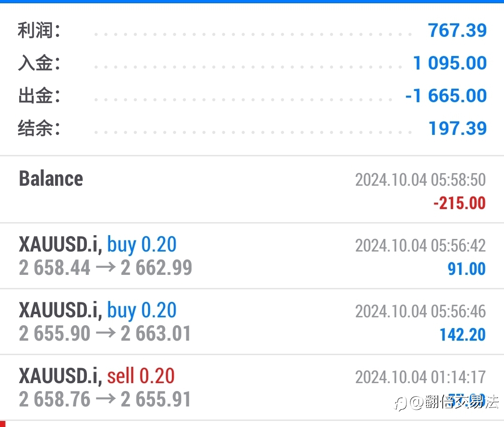This screenshot has height=427, width=504.
Task: Expand the buy trade opened at 2 658.44
Action: 252,256
